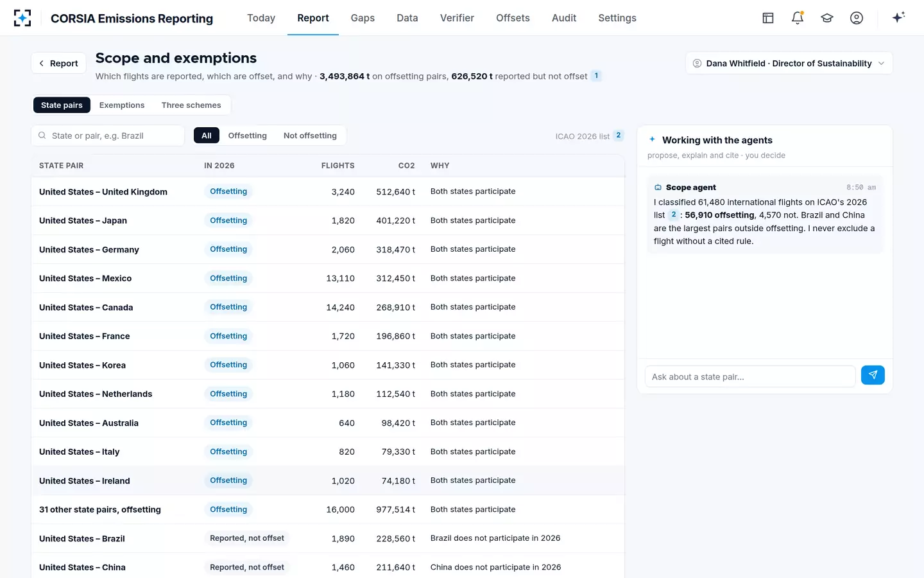Screen dimensions: 924x578
Task: Open the Data nav item
Action: click(407, 18)
